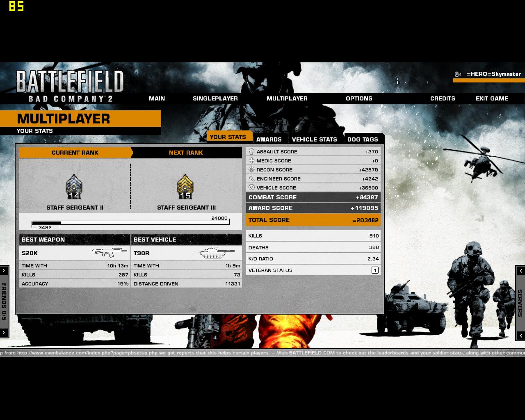
Task: Open the Multiplayer menu
Action: click(x=287, y=98)
